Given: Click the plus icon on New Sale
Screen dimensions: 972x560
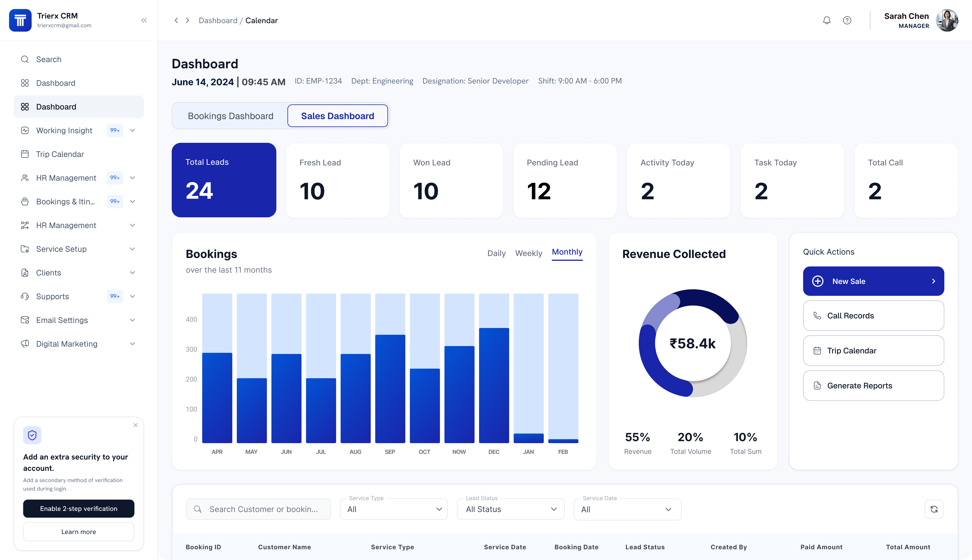Looking at the screenshot, I should point(818,281).
